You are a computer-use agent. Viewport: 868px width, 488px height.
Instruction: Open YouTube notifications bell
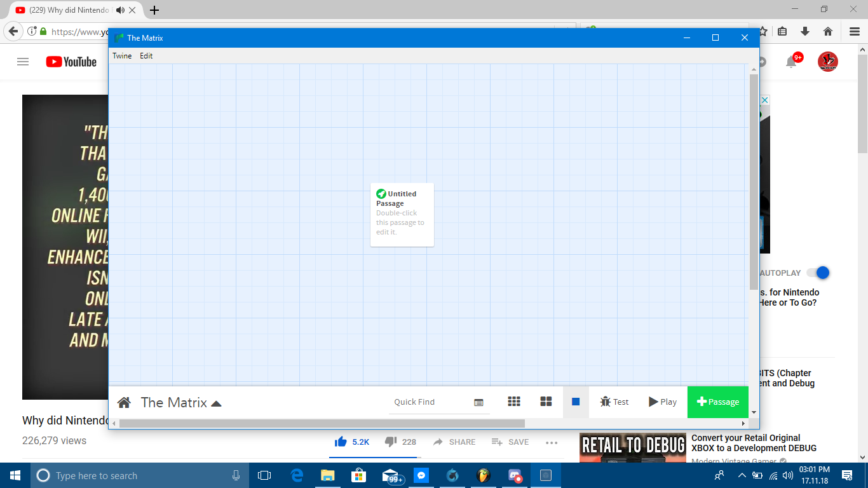click(x=792, y=62)
